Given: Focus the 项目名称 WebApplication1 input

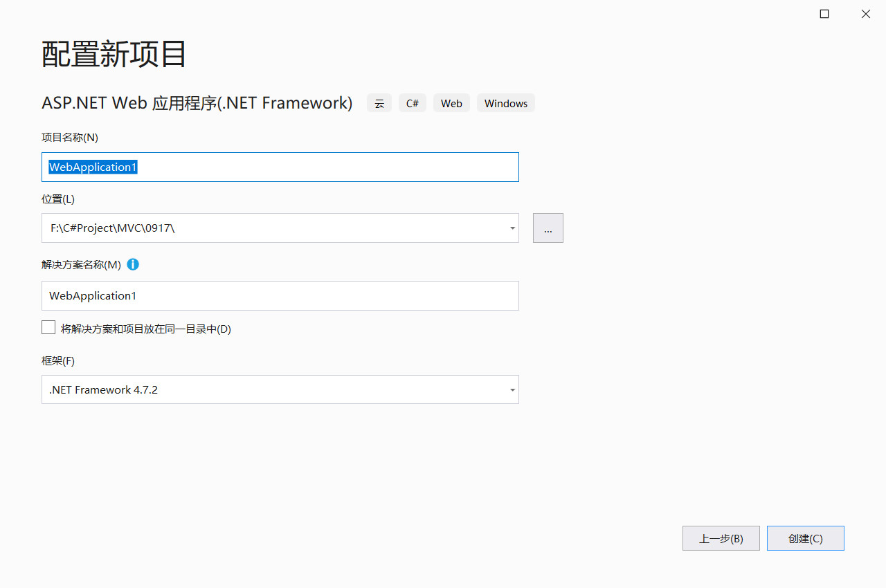Looking at the screenshot, I should point(280,167).
